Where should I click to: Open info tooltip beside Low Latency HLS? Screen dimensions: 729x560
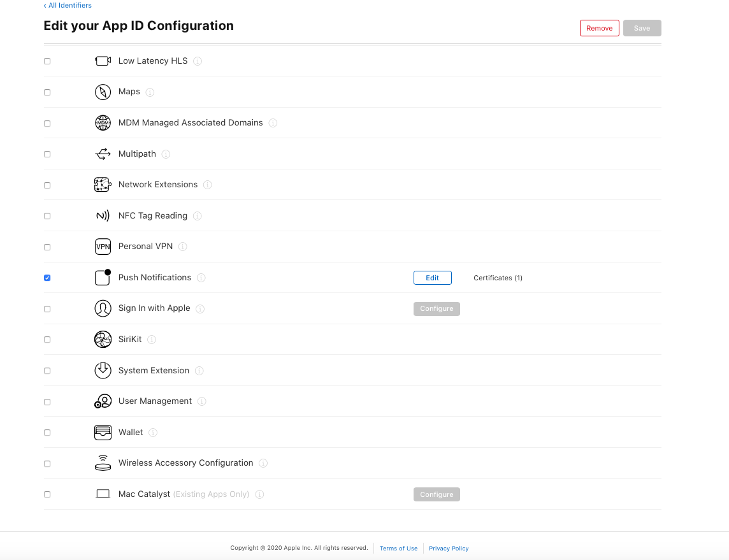(x=198, y=61)
